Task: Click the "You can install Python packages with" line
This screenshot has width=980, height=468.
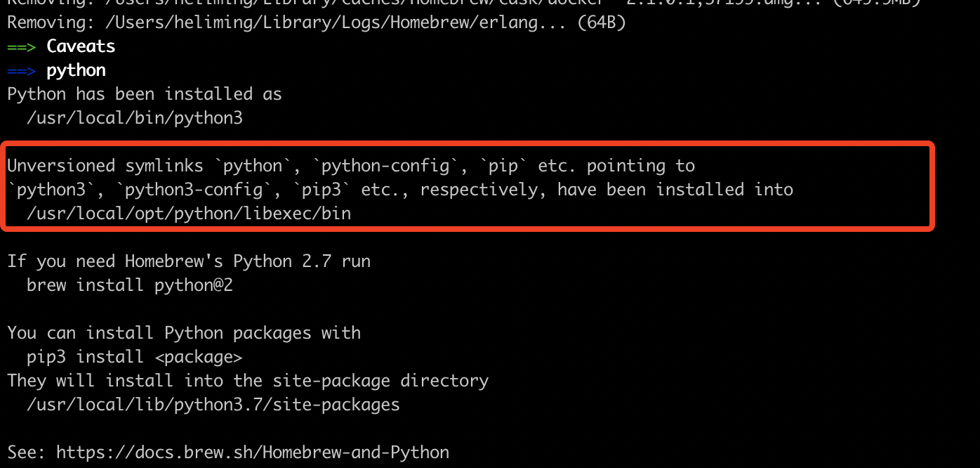Action: coord(183,333)
